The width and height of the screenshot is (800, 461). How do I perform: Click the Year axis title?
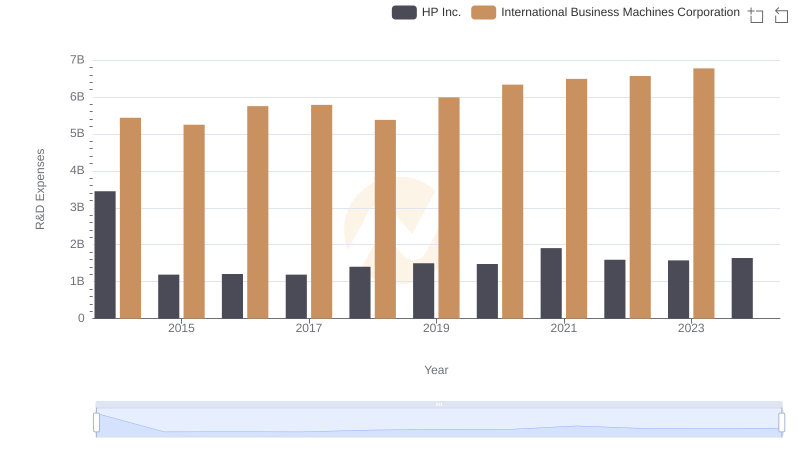tap(436, 370)
